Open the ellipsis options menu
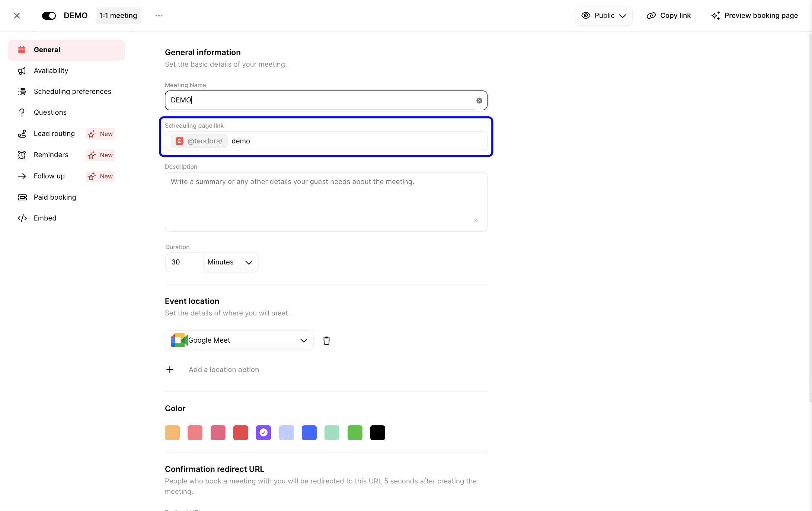This screenshot has height=511, width=812. pos(159,15)
